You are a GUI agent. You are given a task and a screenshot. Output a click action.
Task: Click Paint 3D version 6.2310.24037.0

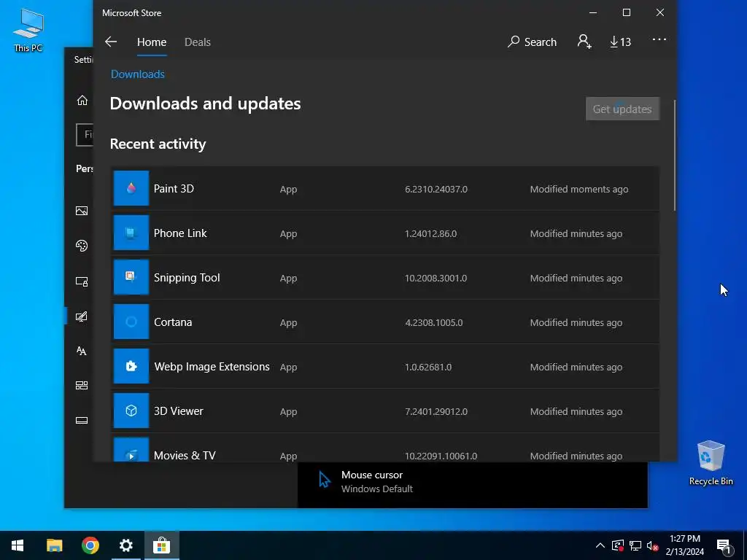coord(436,189)
